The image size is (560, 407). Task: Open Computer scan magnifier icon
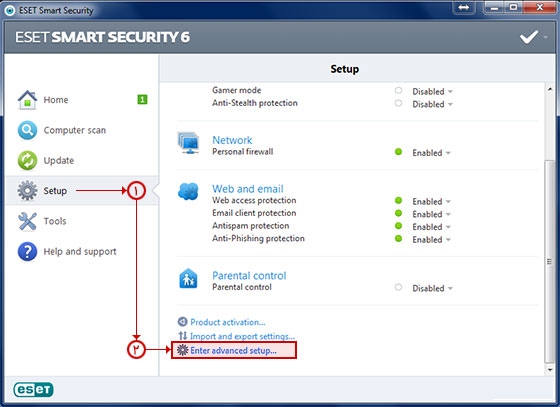[27, 130]
